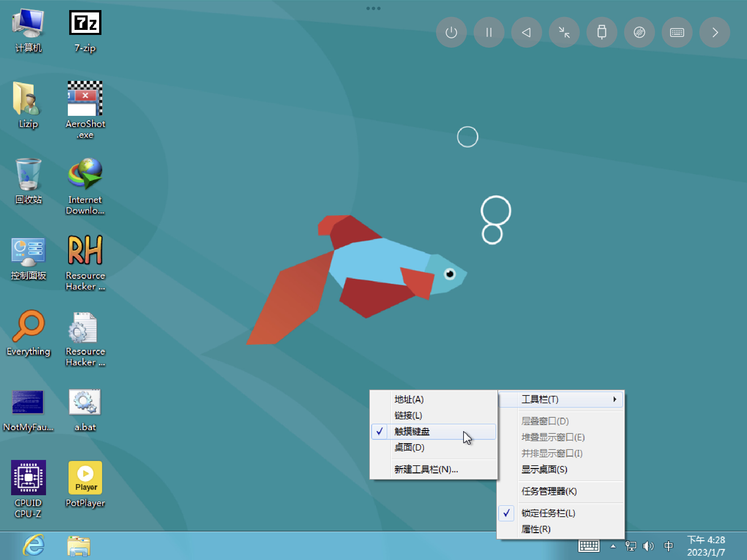Open File Explorer from the taskbar
This screenshot has width=747, height=560.
(78, 546)
